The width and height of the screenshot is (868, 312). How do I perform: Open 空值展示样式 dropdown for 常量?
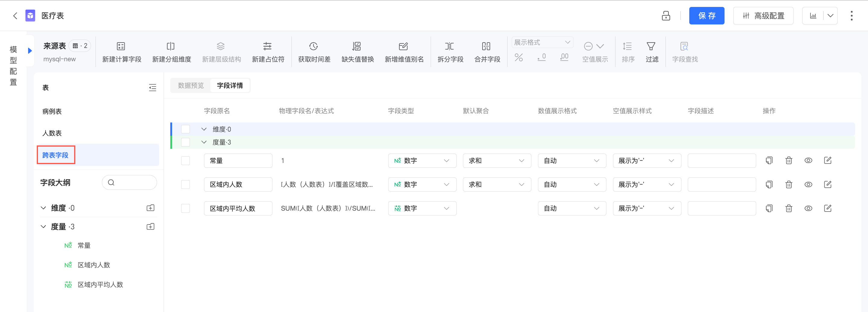(647, 161)
